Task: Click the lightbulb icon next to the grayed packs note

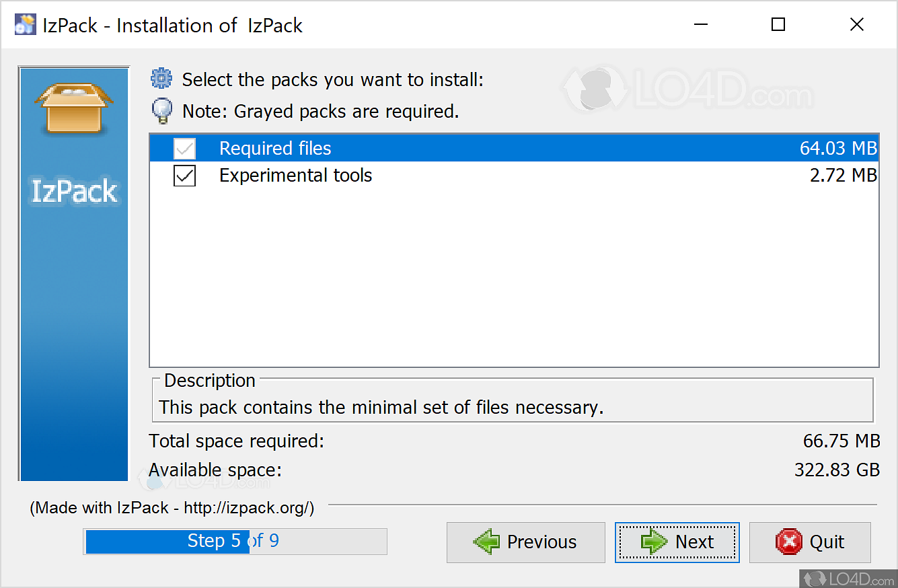Action: (161, 110)
